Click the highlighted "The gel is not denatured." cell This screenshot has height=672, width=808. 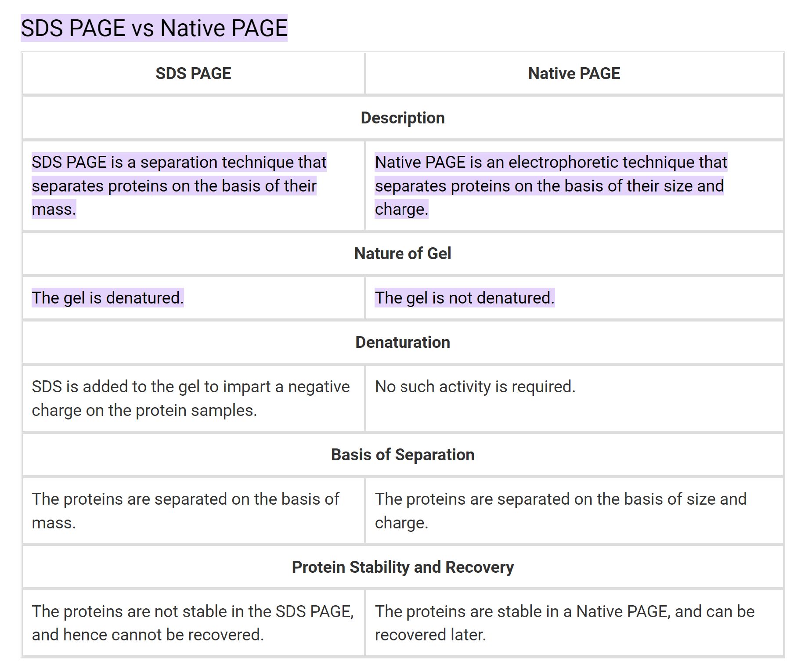(x=465, y=298)
